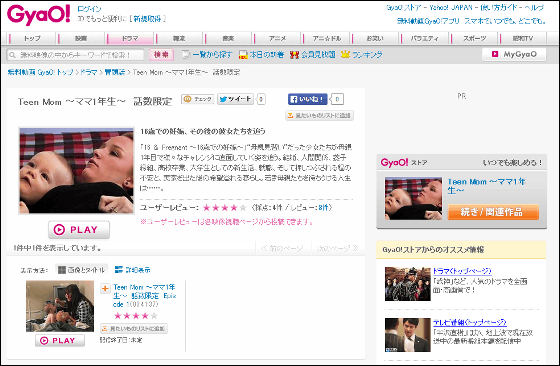Viewport: 560px width, 366px height.
Task: Click the Twitter ツイート button
Action: 235,99
